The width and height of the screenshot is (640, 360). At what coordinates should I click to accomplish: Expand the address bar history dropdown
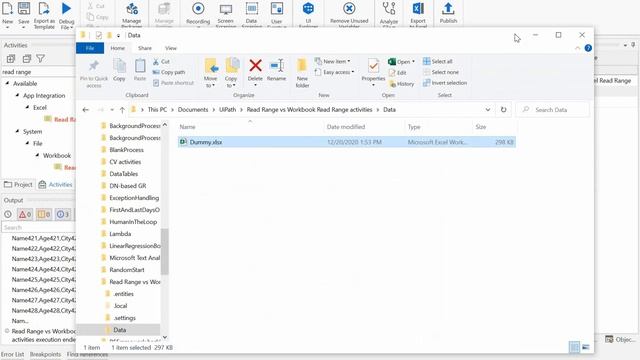488,110
